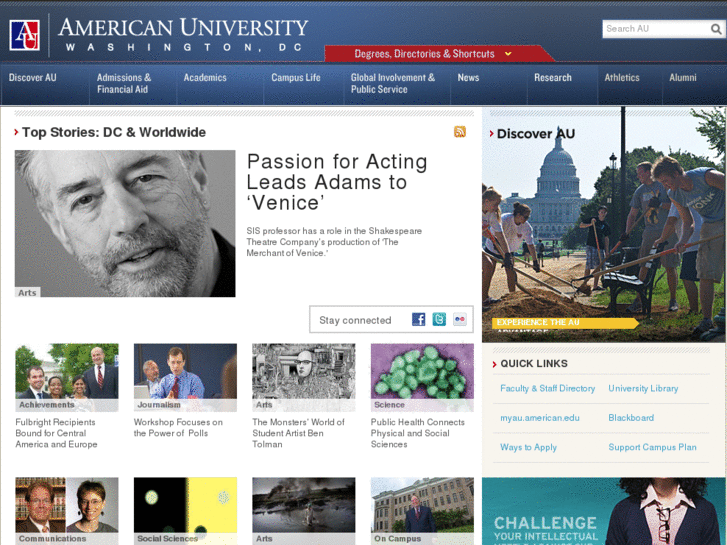This screenshot has height=545, width=727.
Task: Open the Communications story thumbnail
Action: (x=67, y=511)
